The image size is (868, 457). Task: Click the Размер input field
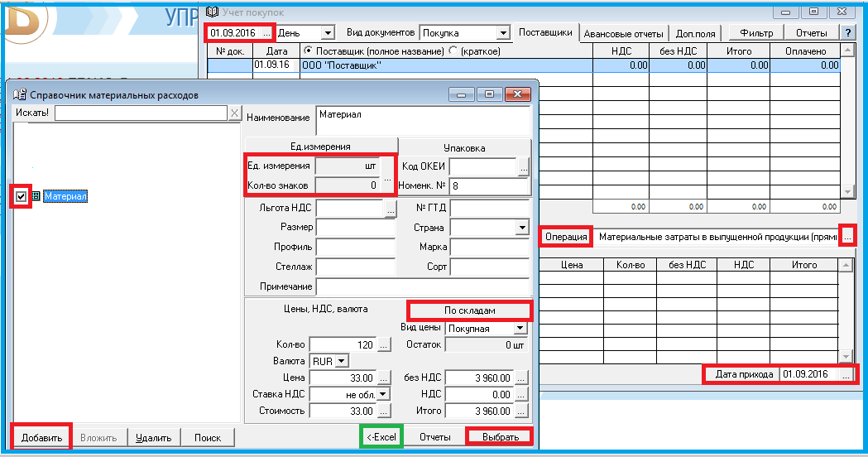(x=356, y=227)
